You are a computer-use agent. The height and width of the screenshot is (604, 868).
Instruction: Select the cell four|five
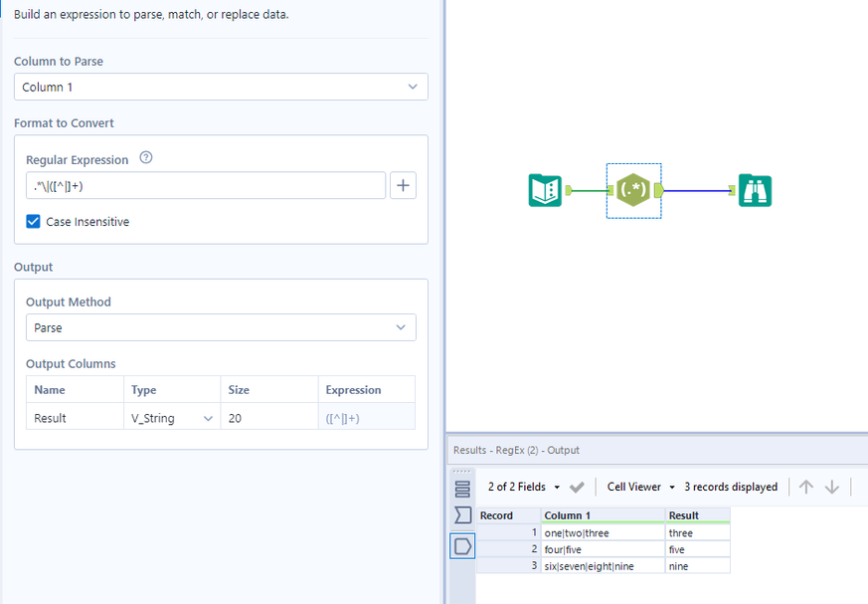click(603, 549)
